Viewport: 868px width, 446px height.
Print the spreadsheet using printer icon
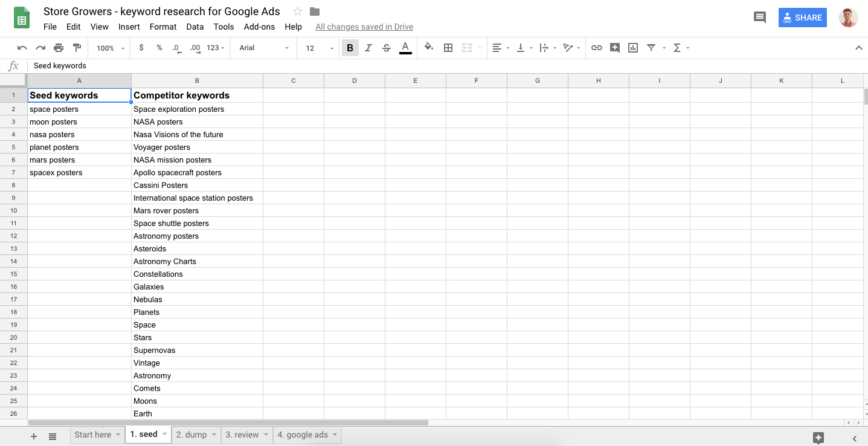click(59, 48)
